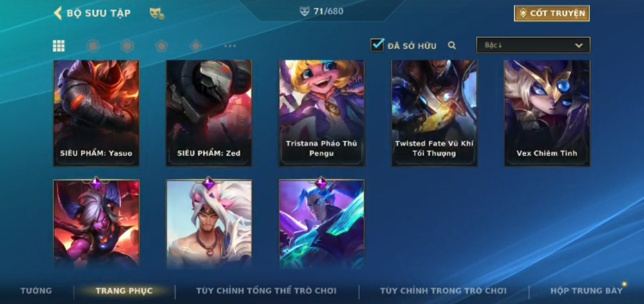Open Tùy Chỉnh Tổng Thể Trò Chơi tab
The height and width of the screenshot is (304, 644).
(x=266, y=291)
